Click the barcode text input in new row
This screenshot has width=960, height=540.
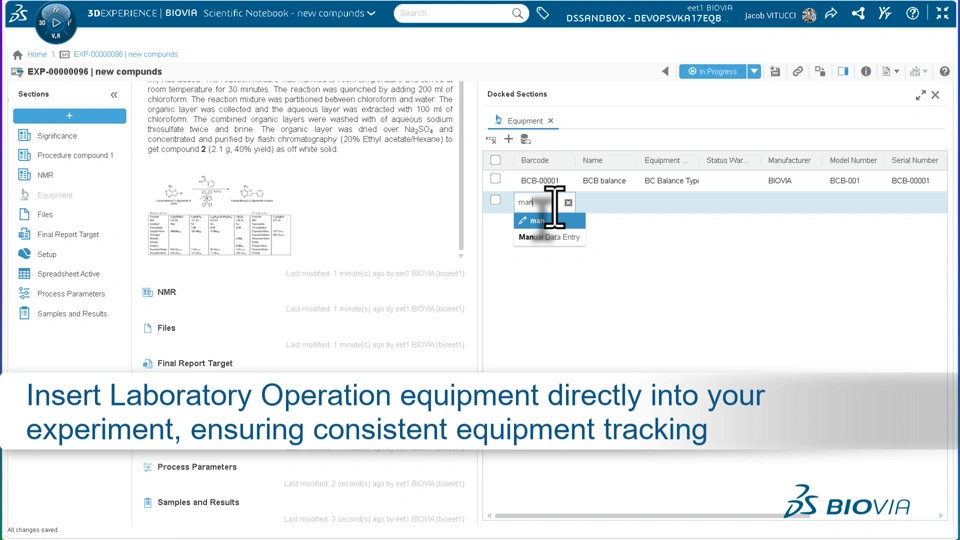pos(539,202)
